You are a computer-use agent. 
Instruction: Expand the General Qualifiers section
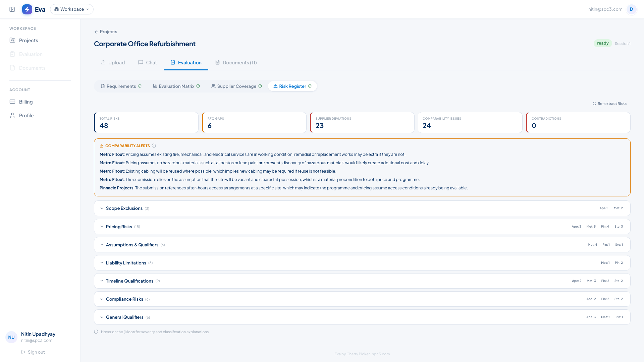(x=362, y=317)
